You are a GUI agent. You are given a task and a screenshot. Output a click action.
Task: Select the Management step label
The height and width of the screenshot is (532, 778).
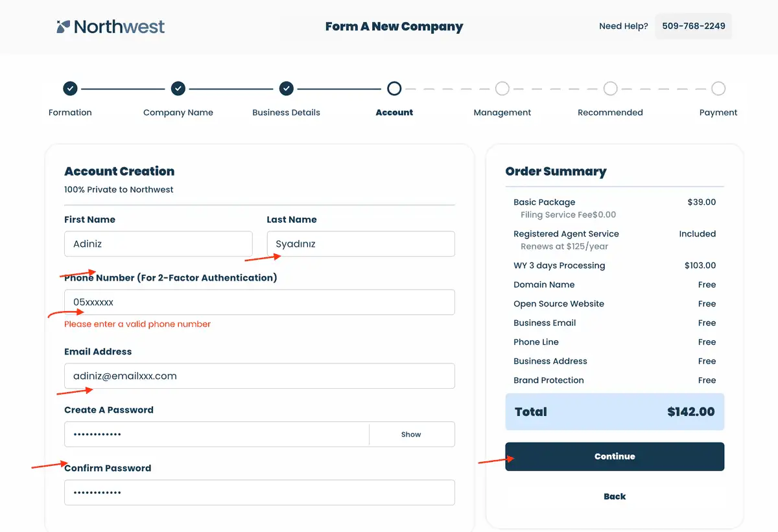coord(502,113)
